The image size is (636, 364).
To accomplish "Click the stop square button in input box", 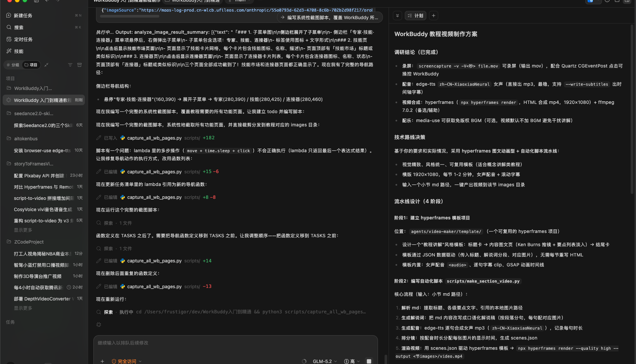I will click(369, 361).
